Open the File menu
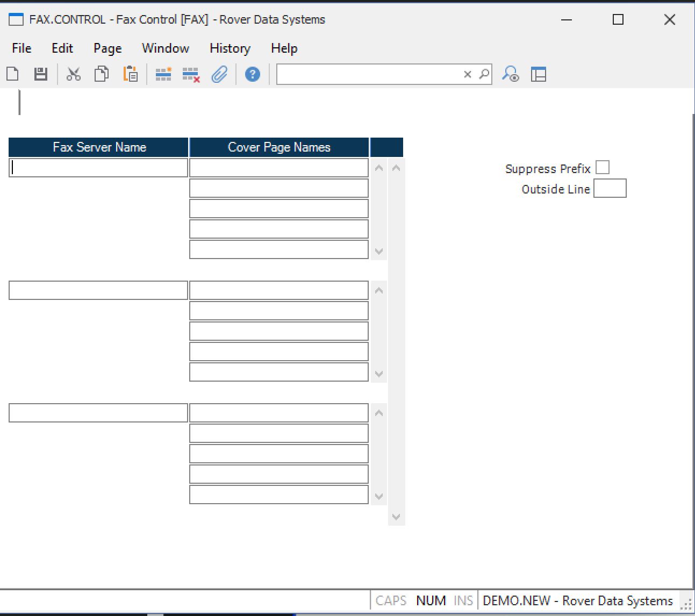The width and height of the screenshot is (695, 616). (x=22, y=48)
